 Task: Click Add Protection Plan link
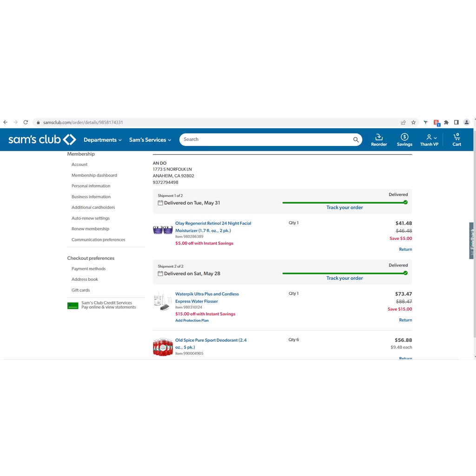point(192,320)
